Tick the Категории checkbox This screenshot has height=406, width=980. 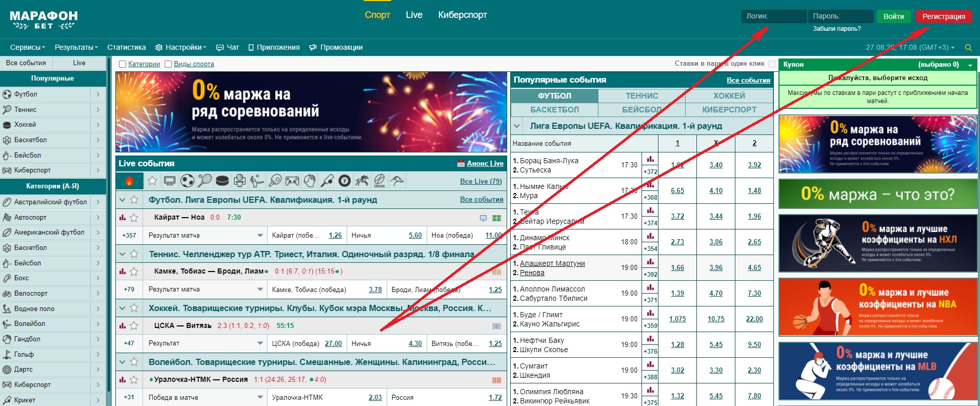click(123, 64)
